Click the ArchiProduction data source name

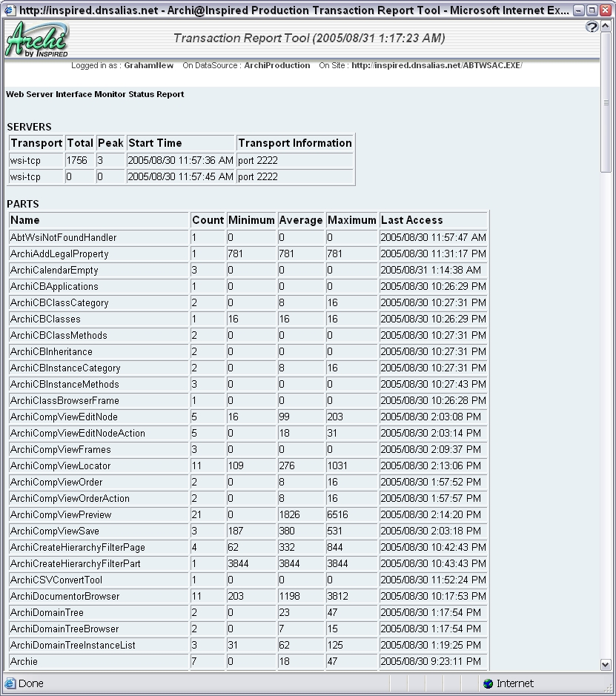[276, 65]
